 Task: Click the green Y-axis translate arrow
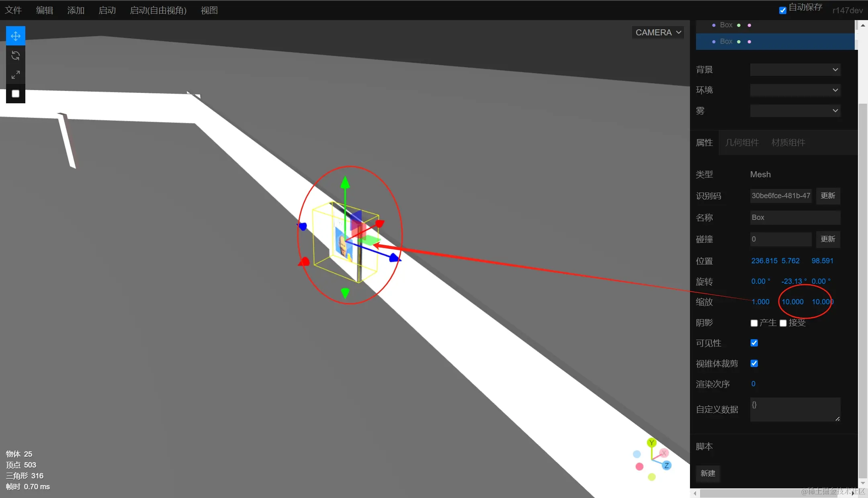[345, 183]
